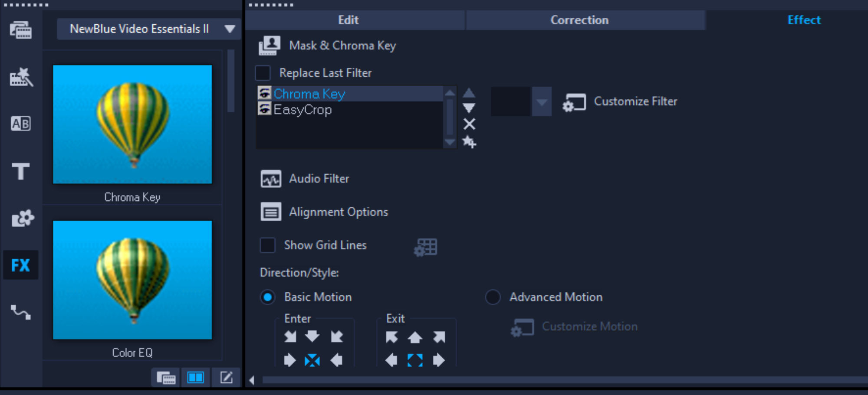Screen dimensions: 868x395
Task: Open the Path library icon
Action: (x=20, y=312)
